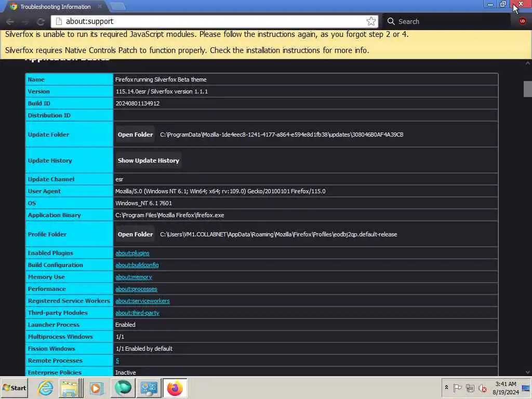Click the Remote Processes count link 5

(117, 361)
